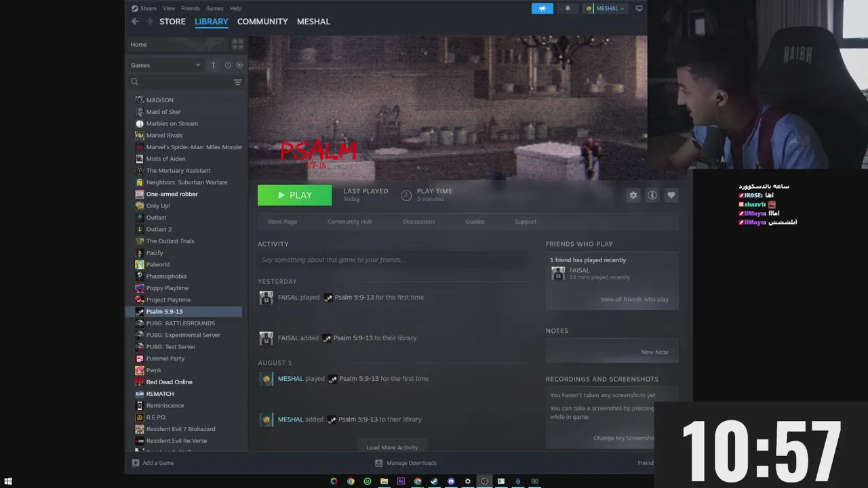
Task: Open advanced filter options icon in search bar
Action: [x=237, y=82]
